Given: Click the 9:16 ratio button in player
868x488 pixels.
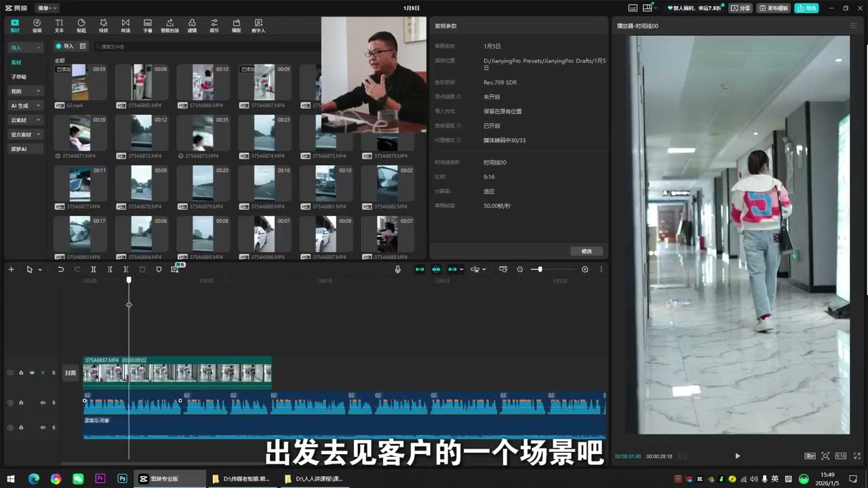Looking at the screenshot, I should click(841, 456).
